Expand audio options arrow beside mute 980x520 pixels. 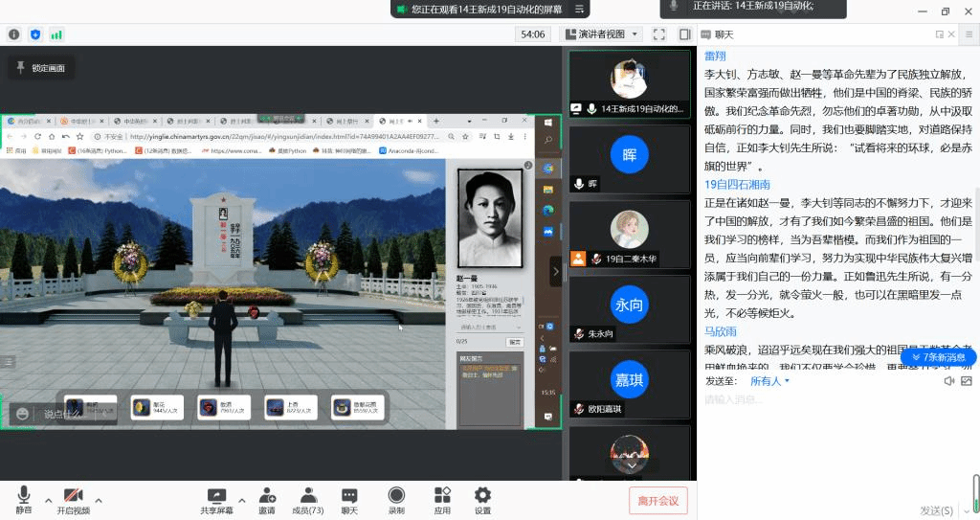[x=48, y=499]
